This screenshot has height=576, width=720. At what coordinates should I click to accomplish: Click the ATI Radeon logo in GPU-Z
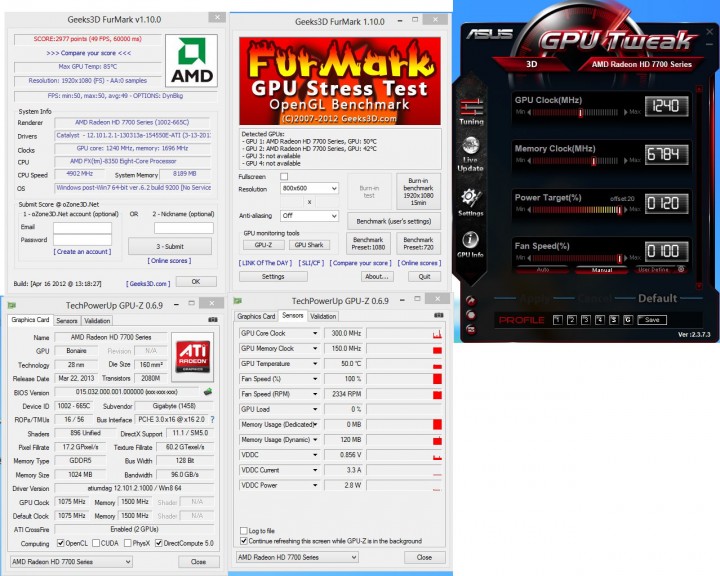click(x=193, y=357)
